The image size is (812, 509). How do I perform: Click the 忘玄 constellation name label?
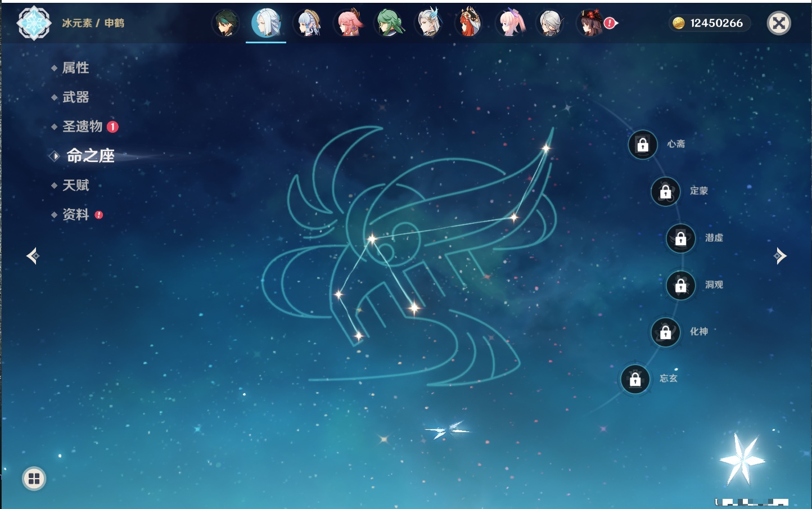[x=668, y=379]
